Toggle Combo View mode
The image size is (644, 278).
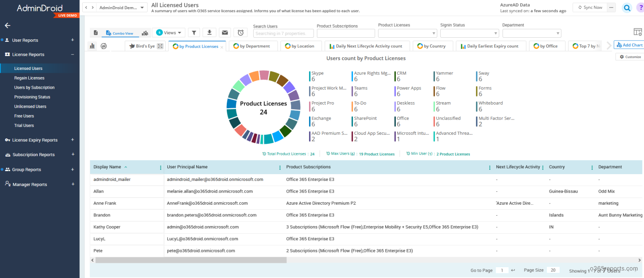[x=119, y=33]
